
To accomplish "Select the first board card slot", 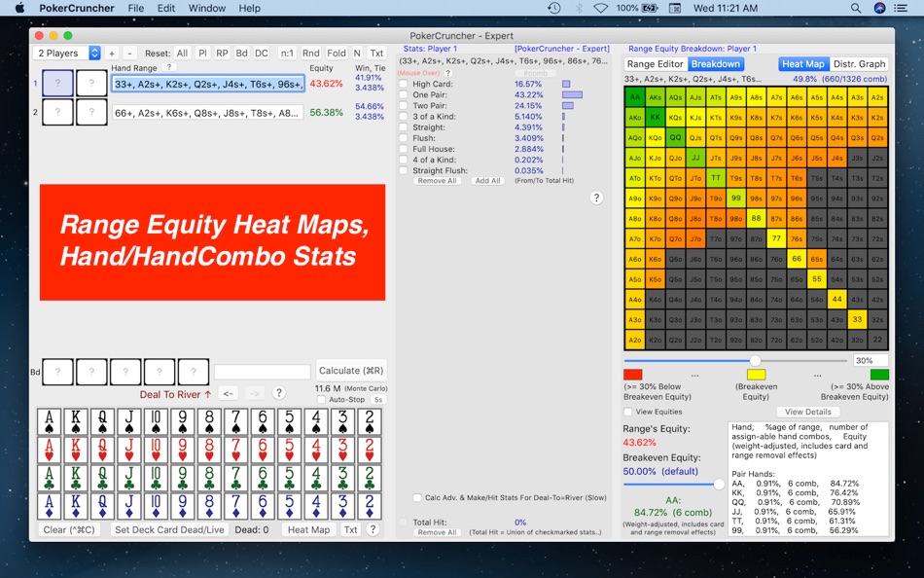I will pos(58,372).
